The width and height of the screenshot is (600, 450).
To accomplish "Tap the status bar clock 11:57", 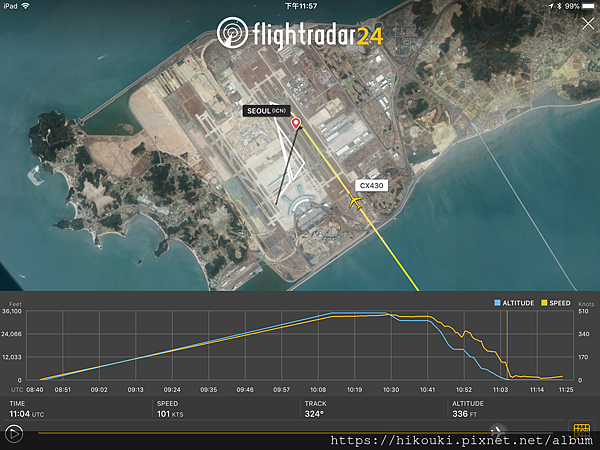I will click(301, 6).
